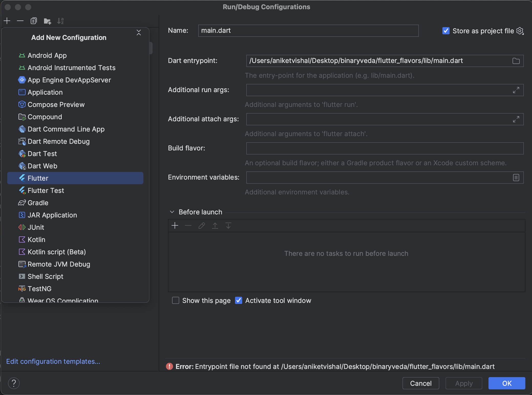This screenshot has width=532, height=395.
Task: Click the edit Before launch task pencil
Action: pyautogui.click(x=202, y=226)
